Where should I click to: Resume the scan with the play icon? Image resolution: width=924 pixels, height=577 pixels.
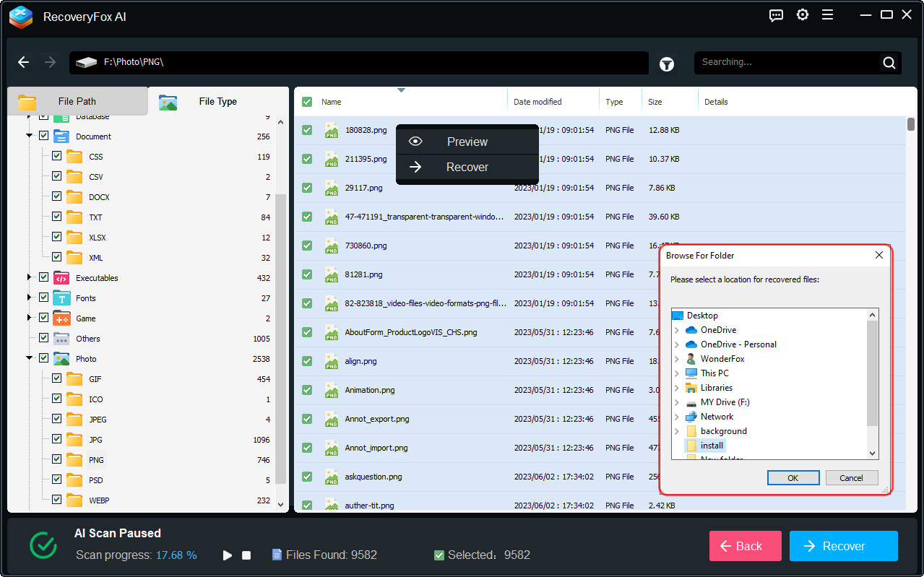[228, 555]
